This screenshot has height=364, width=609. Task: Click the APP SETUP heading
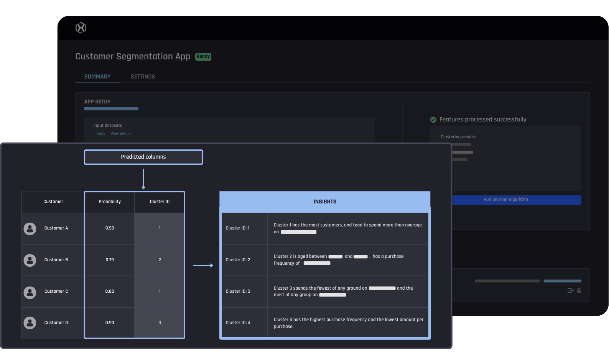tap(97, 102)
